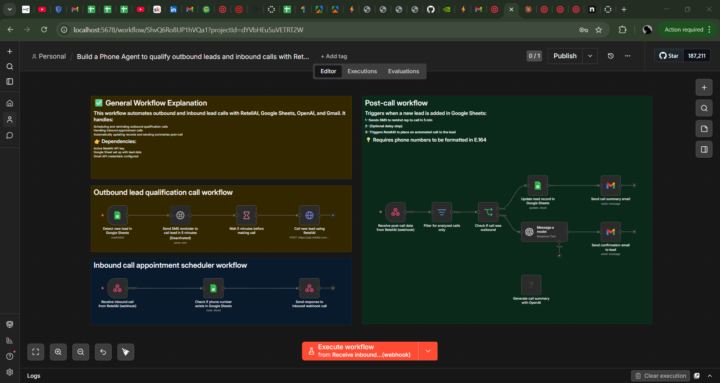Select the Receive post-call data webhook node
Image resolution: width=720 pixels, height=383 pixels.
tap(395, 212)
